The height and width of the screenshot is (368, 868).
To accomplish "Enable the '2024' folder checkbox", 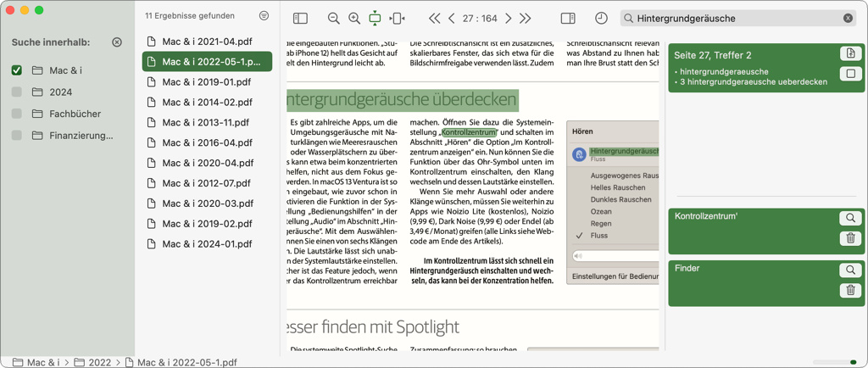I will point(17,92).
